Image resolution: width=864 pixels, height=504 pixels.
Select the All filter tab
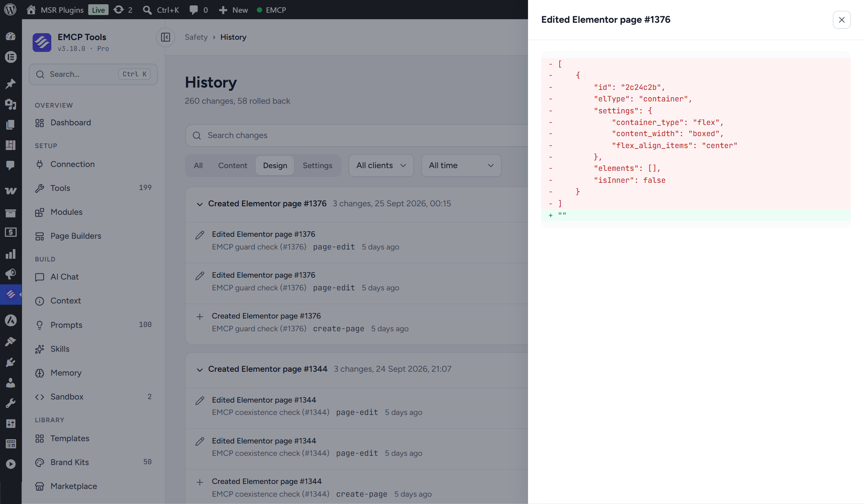198,165
